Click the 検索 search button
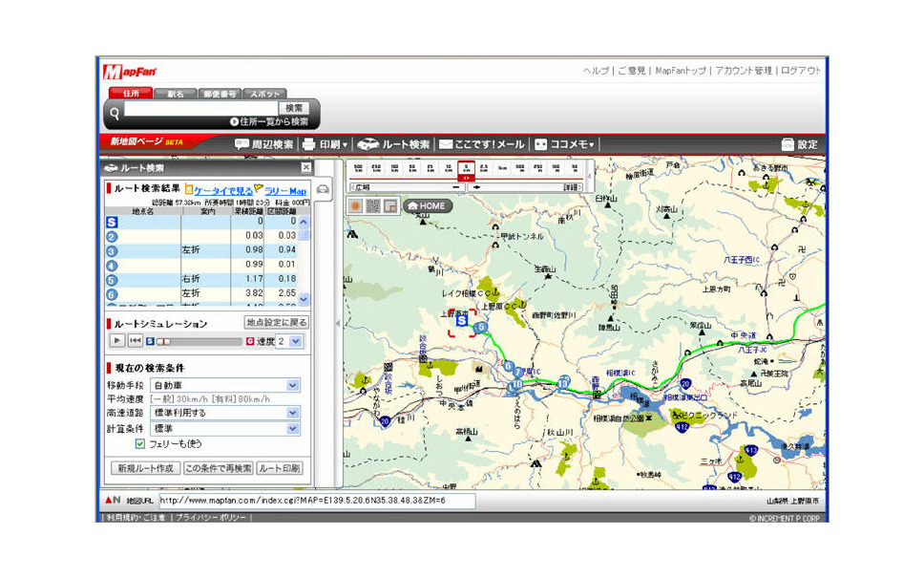 293,108
